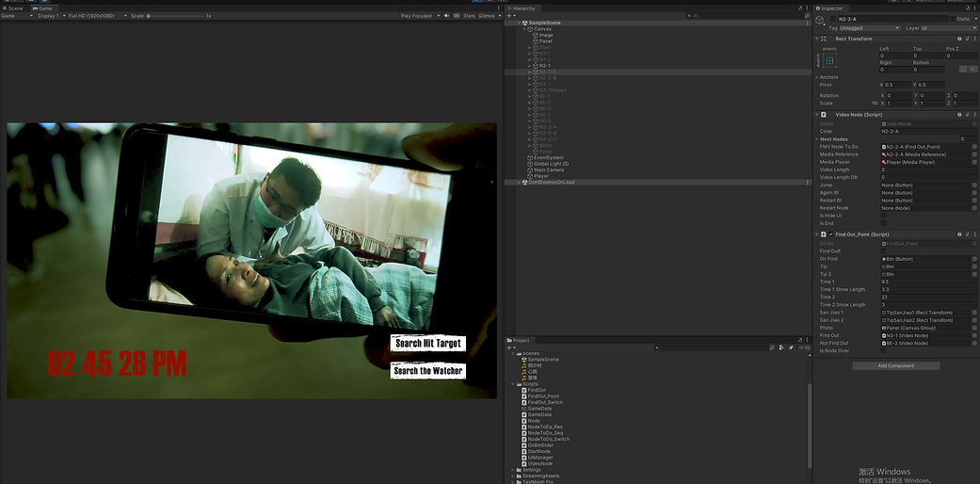
Task: Click Search the Watcher button in Game view
Action: (428, 370)
